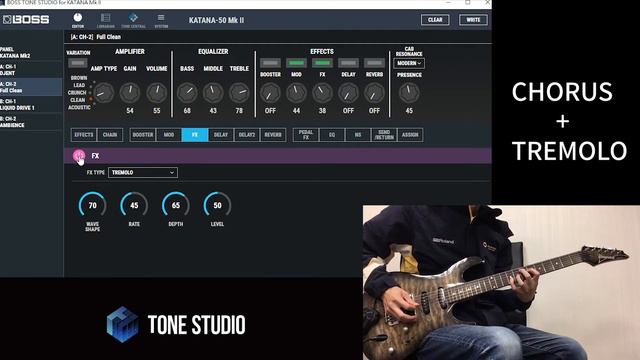The image size is (640, 360).
Task: Select Panel KATANA Mk2 in sidebar
Action: click(x=31, y=52)
